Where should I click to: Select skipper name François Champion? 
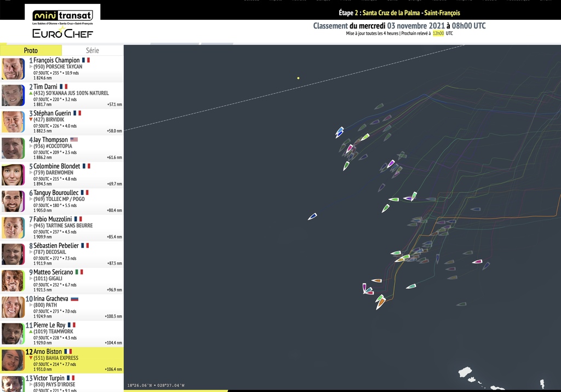(56, 60)
